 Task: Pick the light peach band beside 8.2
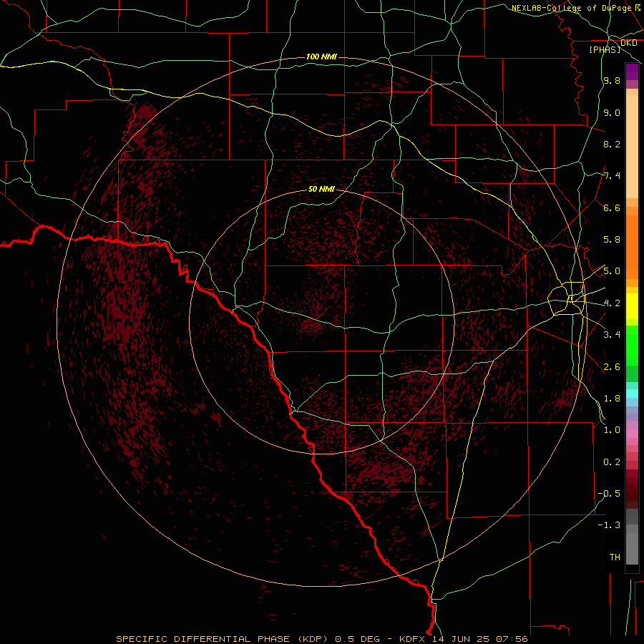coord(632,147)
